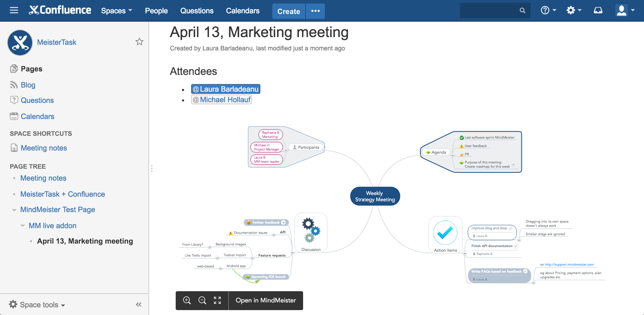Select April 13, Marketing meeting tree item
Screen dimensions: 644x315
click(85, 241)
